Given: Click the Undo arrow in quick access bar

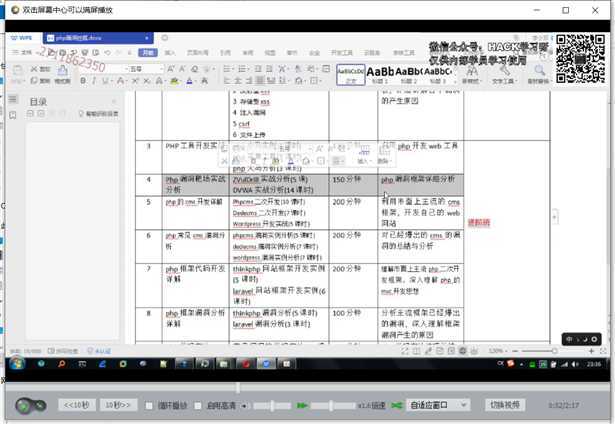Looking at the screenshot, I should pyautogui.click(x=107, y=52).
